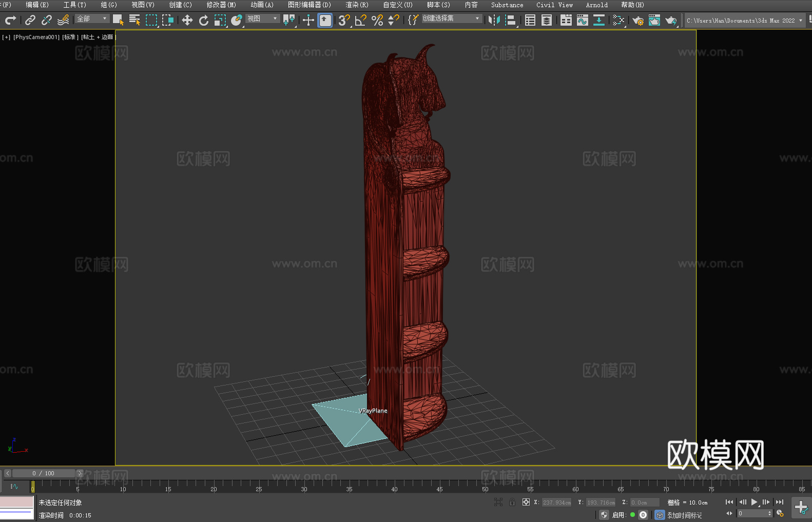812x522 pixels.
Task: Activate the Select Object tool
Action: click(x=118, y=20)
